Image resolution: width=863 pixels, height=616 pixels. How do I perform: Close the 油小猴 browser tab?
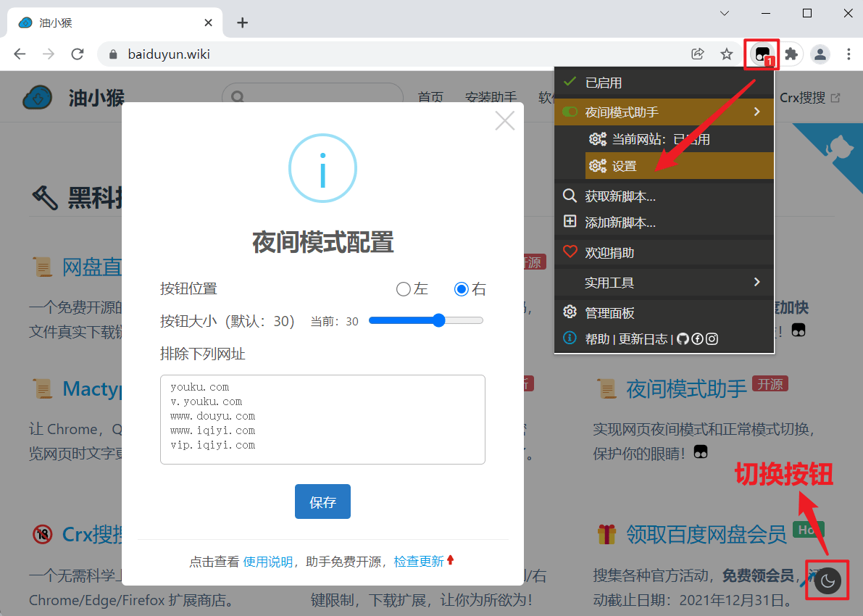pos(208,22)
